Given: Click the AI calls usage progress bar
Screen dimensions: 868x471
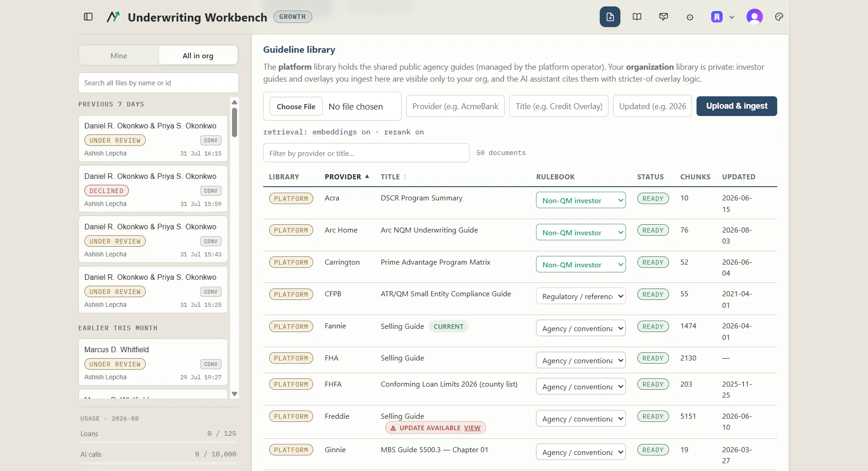Looking at the screenshot, I should (159, 463).
